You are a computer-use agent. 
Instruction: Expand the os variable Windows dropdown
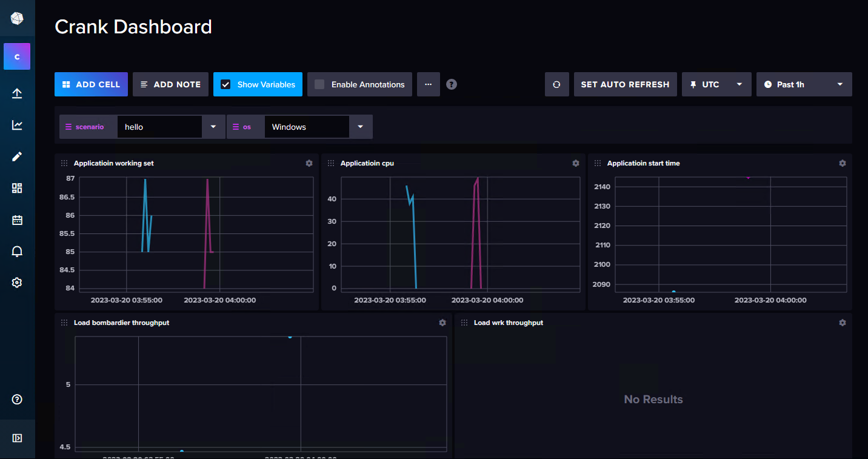click(360, 127)
